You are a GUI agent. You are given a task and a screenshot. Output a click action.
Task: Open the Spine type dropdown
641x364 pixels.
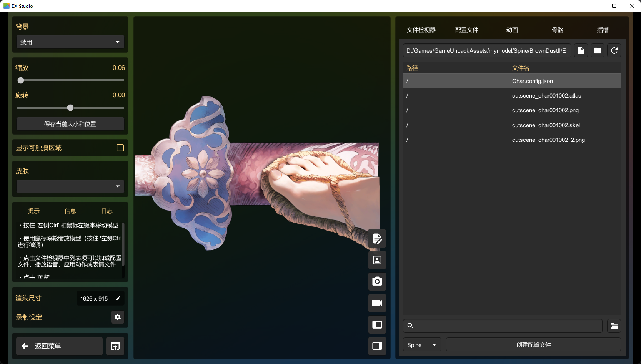(x=422, y=345)
